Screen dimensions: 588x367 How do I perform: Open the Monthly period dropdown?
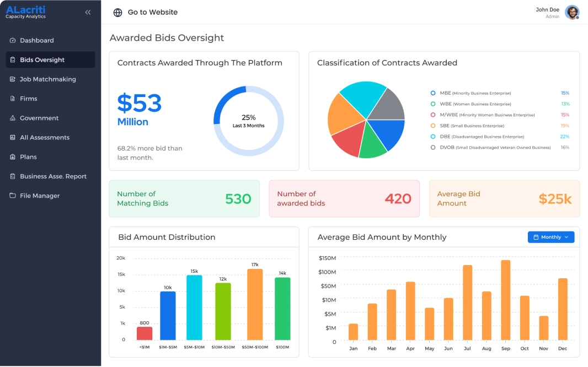(x=550, y=237)
